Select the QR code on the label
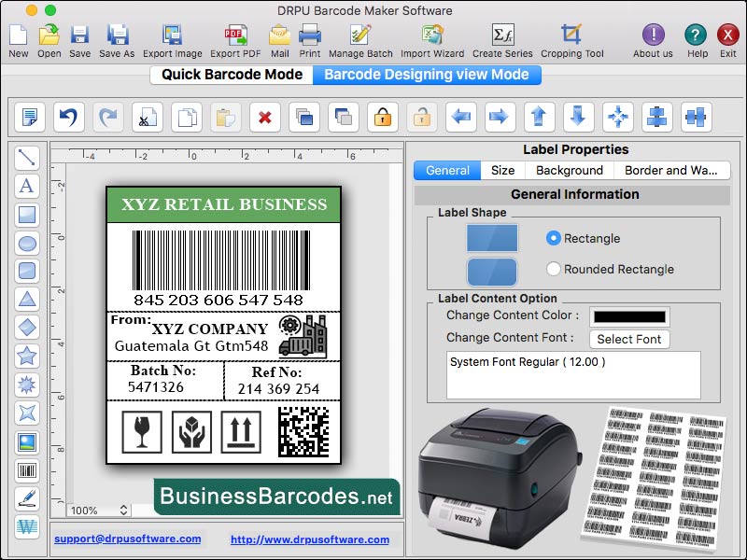Viewport: 747px width, 560px height. 303,432
